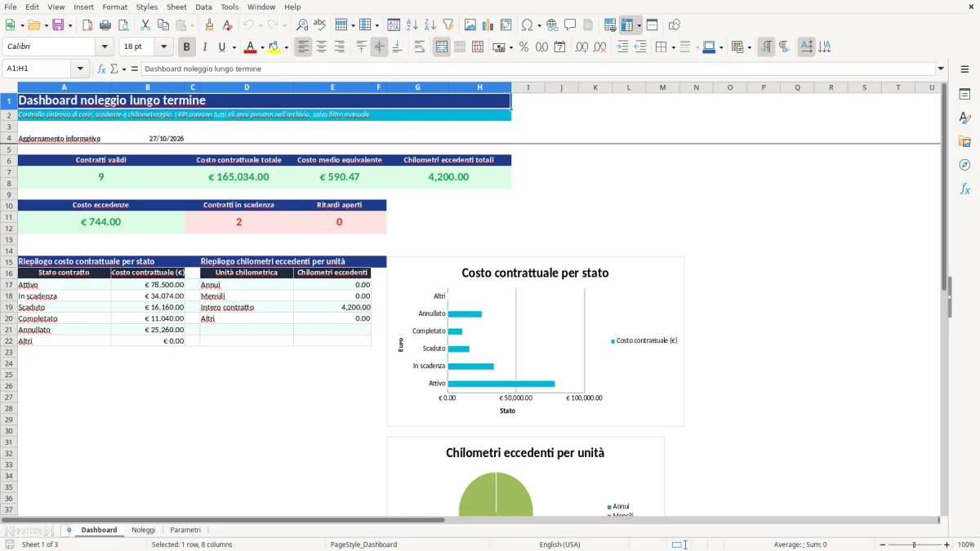Click the Cut scissors icon
The width and height of the screenshot is (980, 551).
[145, 25]
